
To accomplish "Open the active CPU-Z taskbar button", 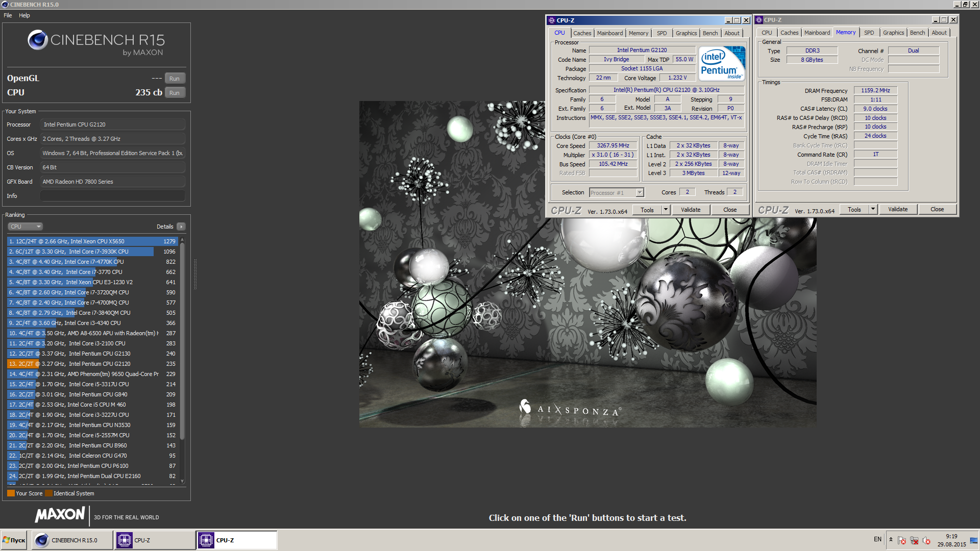I will click(x=237, y=540).
